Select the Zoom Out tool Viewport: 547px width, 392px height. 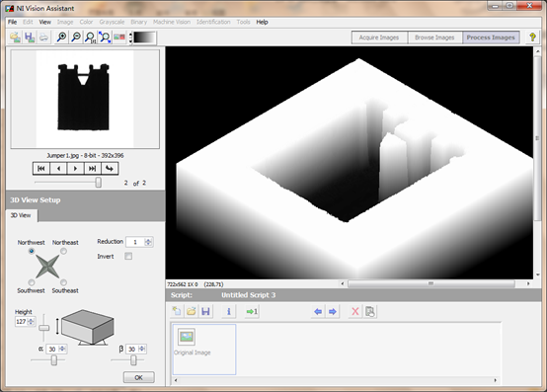click(x=76, y=38)
